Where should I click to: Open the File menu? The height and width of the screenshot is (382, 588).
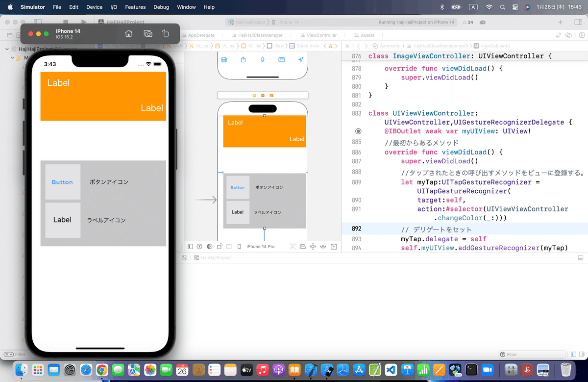(x=57, y=7)
